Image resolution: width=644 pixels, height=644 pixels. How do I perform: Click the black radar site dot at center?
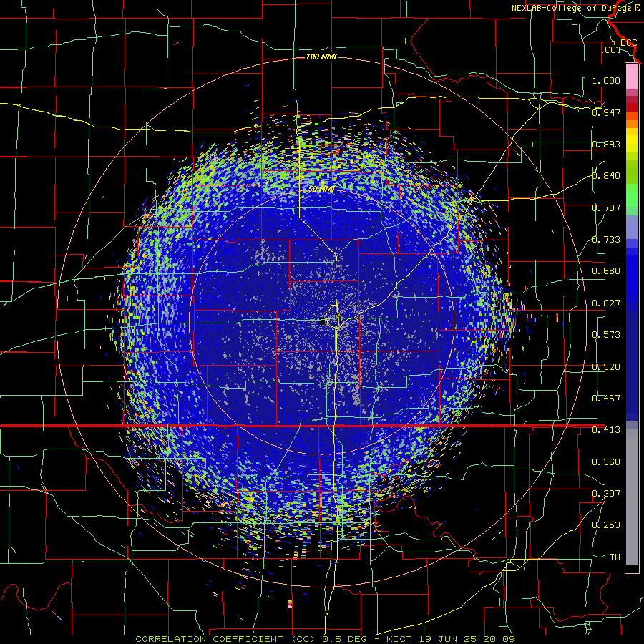click(323, 322)
